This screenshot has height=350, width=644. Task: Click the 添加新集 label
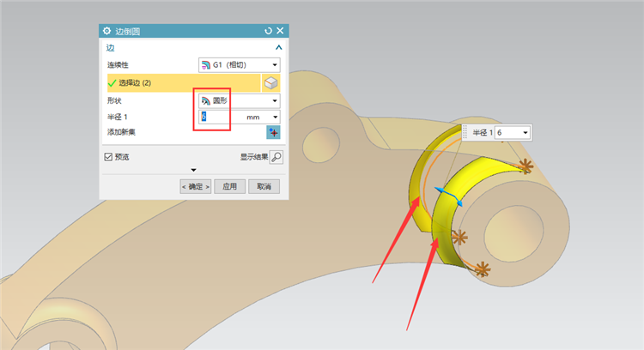pos(121,132)
